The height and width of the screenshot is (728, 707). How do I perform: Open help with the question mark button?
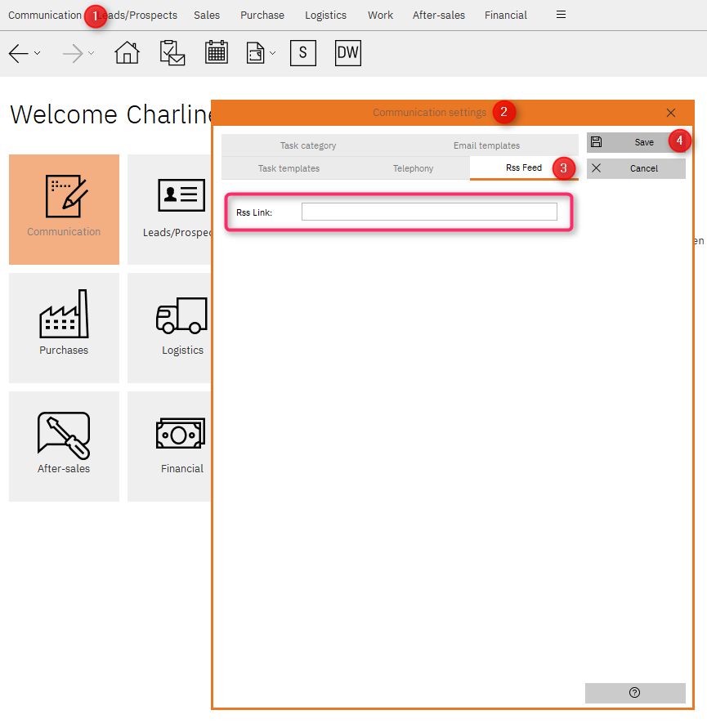click(x=635, y=693)
